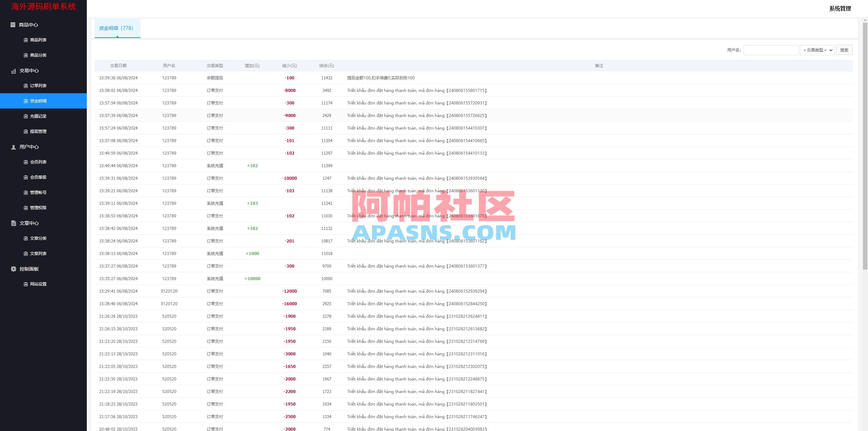Click the icon next to 会员列表
This screenshot has height=431, width=868.
click(25, 162)
